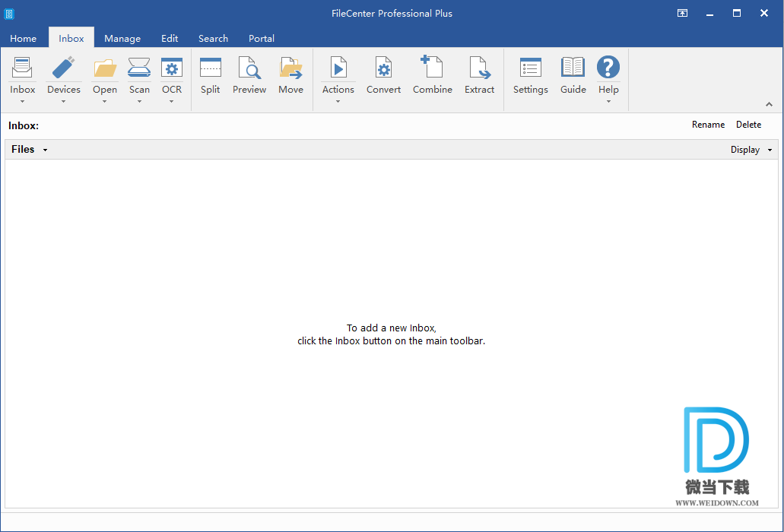Click the Split document icon
The image size is (784, 532).
211,68
